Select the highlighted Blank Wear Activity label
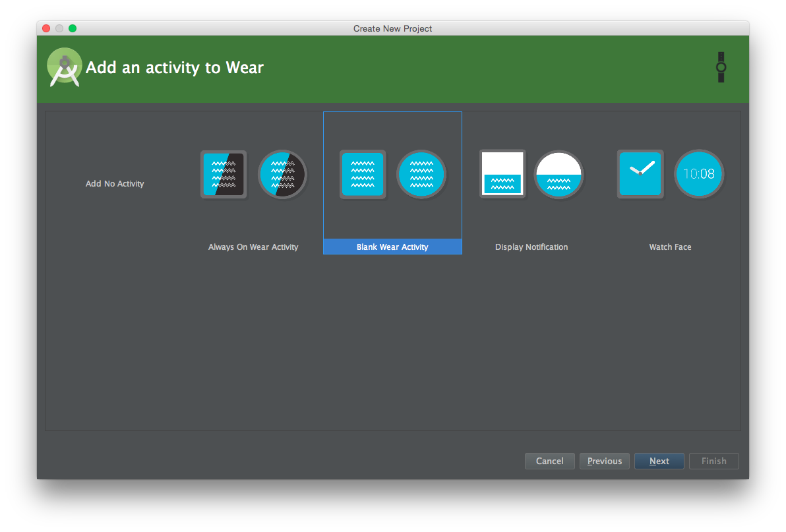Screen dimensions: 786x532 tap(392, 247)
